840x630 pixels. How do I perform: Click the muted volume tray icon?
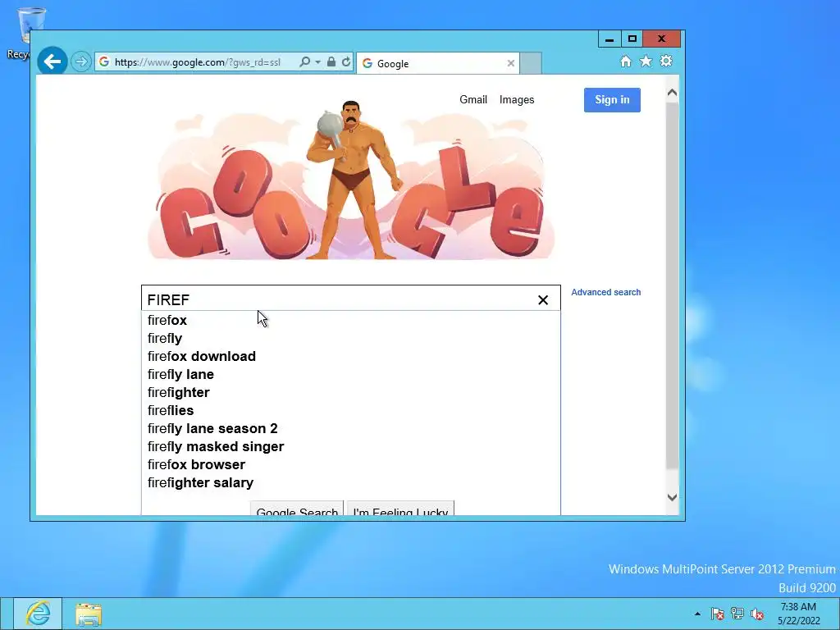(757, 614)
